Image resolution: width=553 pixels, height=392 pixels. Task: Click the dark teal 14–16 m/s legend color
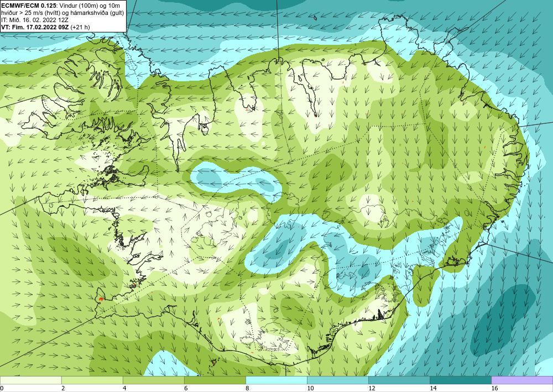point(460,380)
